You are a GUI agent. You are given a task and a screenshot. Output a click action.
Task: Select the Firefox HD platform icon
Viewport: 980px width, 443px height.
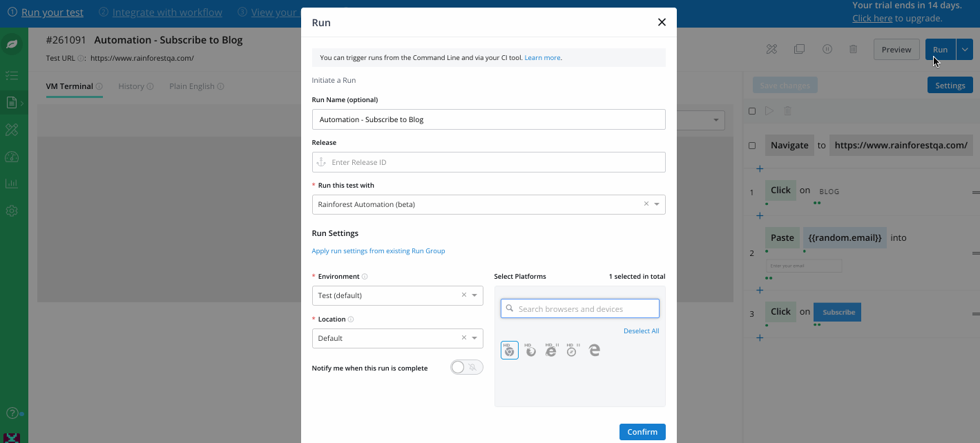click(530, 351)
